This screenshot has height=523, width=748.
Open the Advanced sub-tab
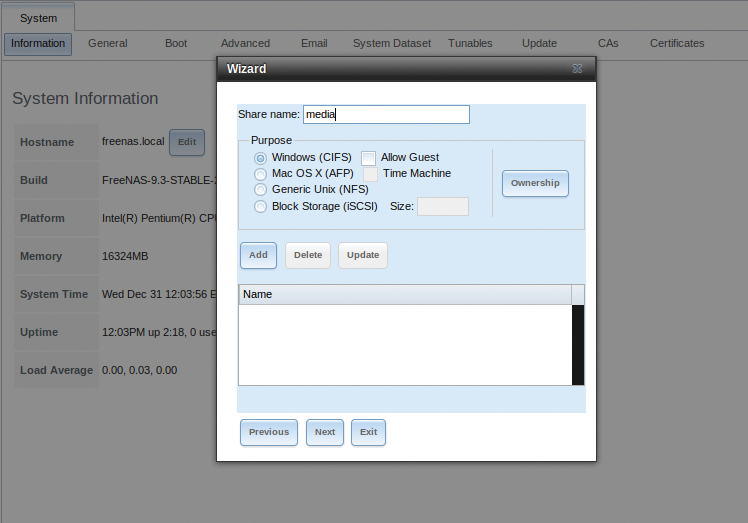click(x=245, y=43)
